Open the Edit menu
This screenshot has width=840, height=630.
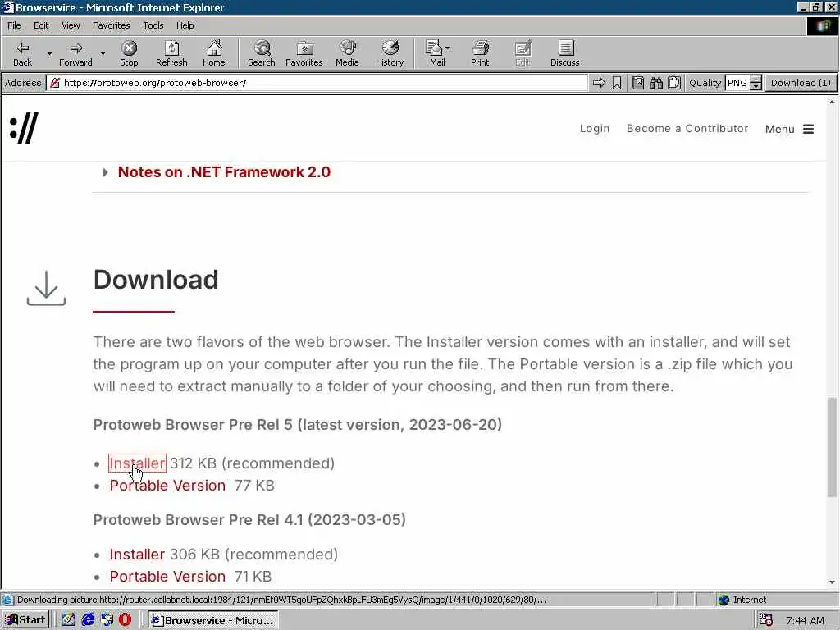click(x=41, y=25)
